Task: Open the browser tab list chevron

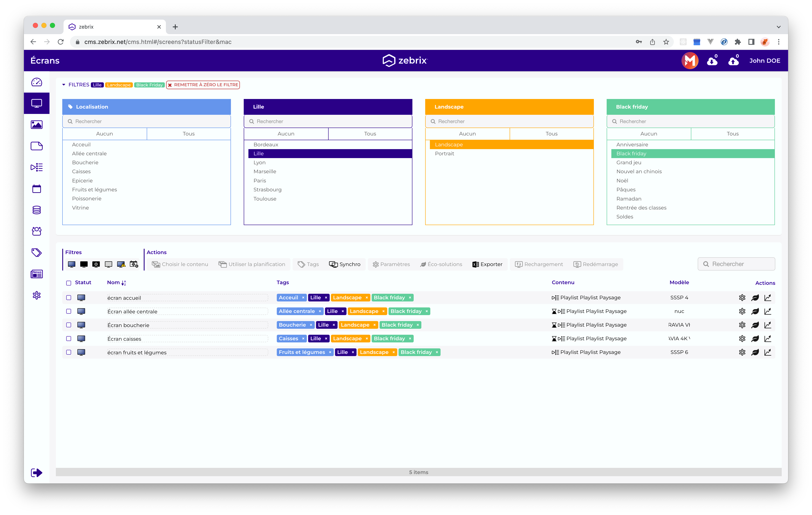Action: [778, 27]
